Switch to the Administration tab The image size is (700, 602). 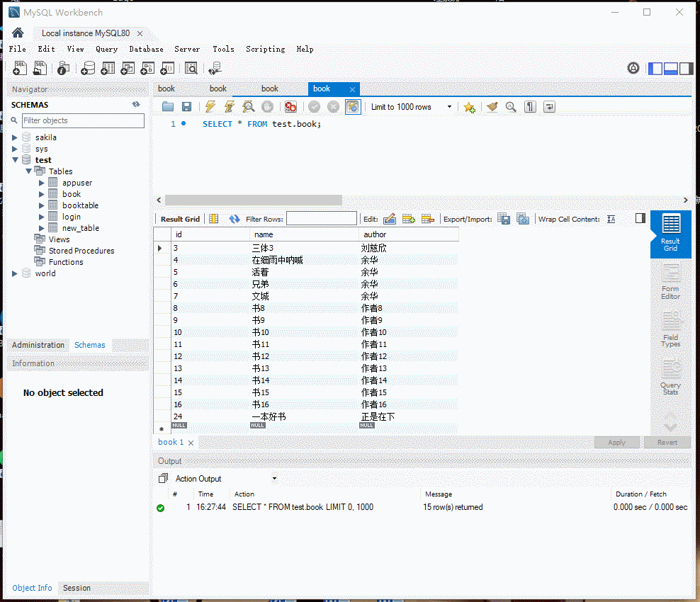[38, 345]
